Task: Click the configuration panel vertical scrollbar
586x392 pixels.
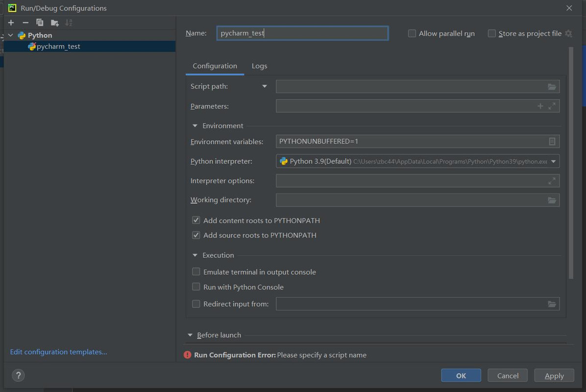Action: [571, 163]
